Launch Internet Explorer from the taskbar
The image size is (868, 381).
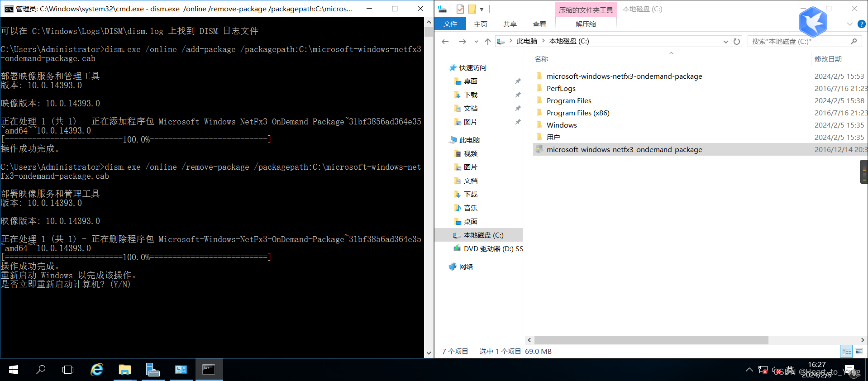pyautogui.click(x=97, y=370)
